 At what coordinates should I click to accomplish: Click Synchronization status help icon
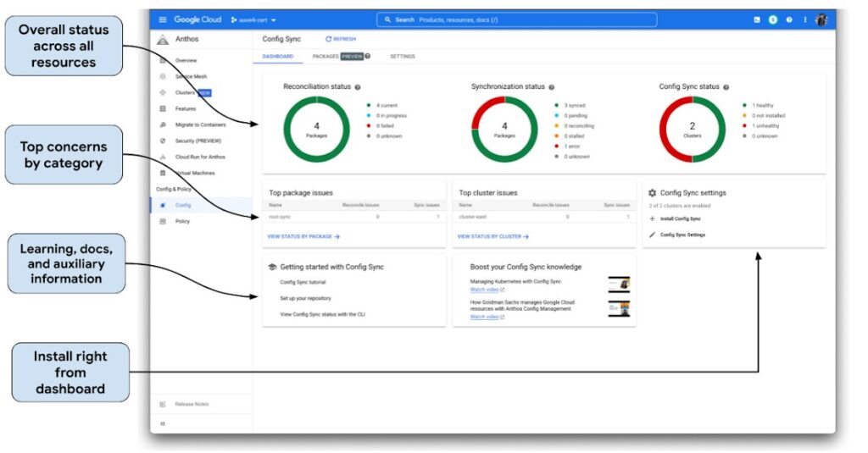click(551, 87)
